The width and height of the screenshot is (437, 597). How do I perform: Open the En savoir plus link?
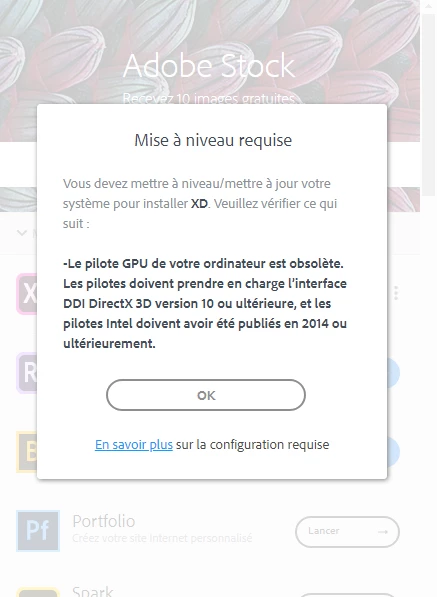pyautogui.click(x=134, y=444)
